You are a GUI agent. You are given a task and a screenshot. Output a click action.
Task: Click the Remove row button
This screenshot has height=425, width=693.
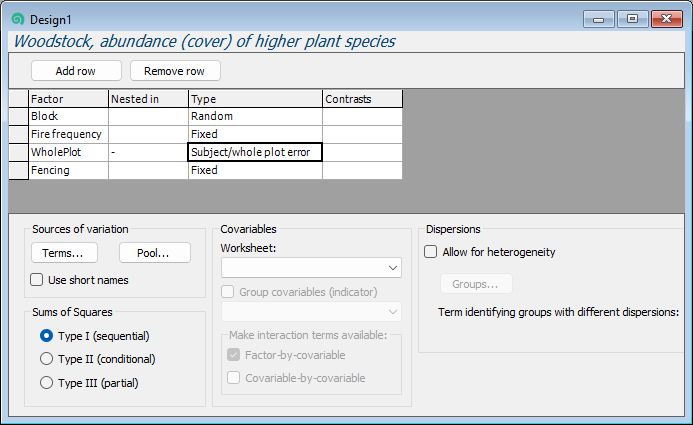[x=175, y=71]
